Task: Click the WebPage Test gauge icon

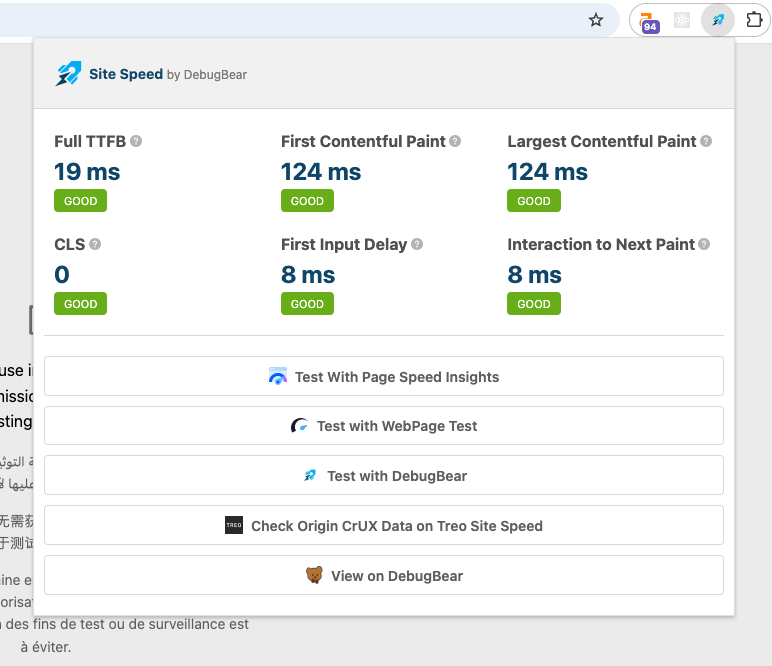Action: click(x=299, y=425)
